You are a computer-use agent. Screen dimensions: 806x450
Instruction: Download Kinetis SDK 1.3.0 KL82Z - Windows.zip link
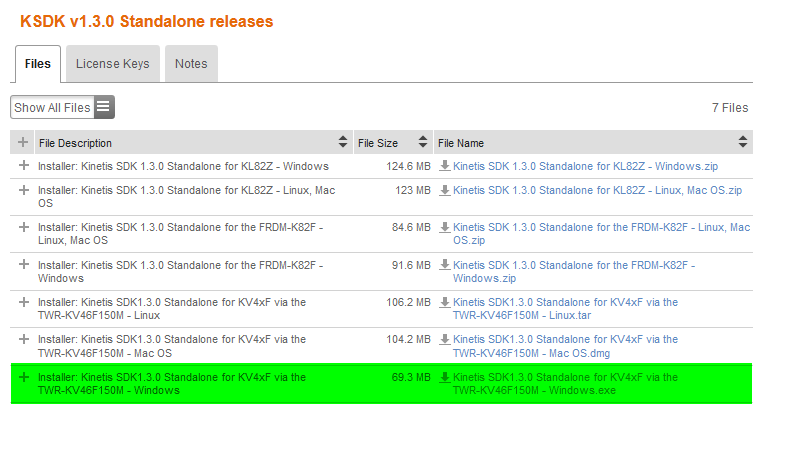pos(585,166)
